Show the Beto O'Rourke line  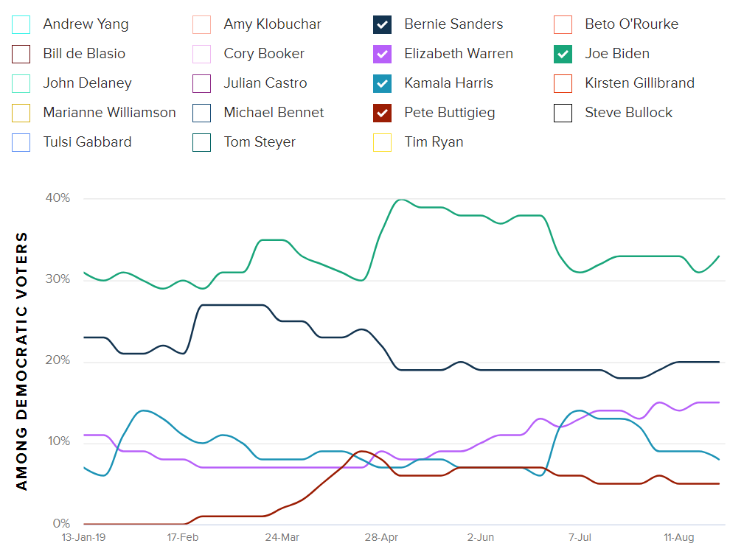click(563, 24)
